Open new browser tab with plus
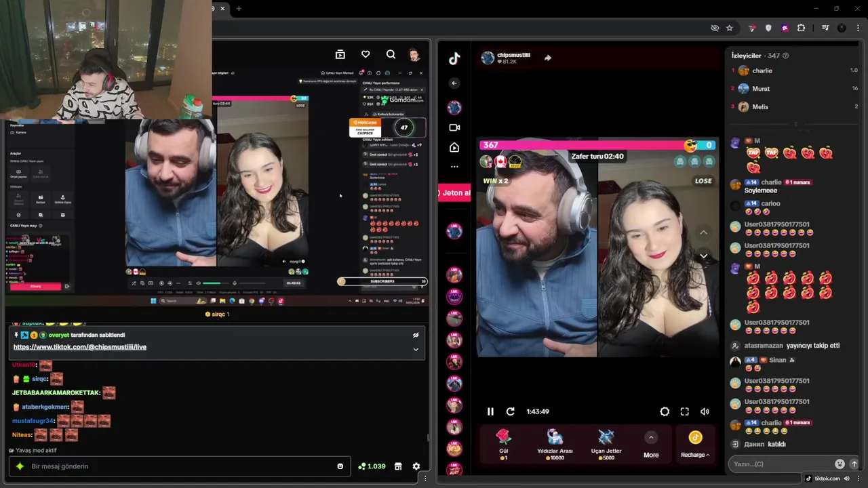 tap(239, 8)
